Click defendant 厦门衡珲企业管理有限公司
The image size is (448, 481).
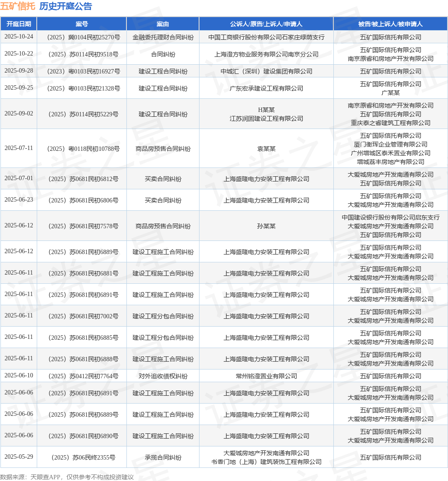(x=390, y=144)
